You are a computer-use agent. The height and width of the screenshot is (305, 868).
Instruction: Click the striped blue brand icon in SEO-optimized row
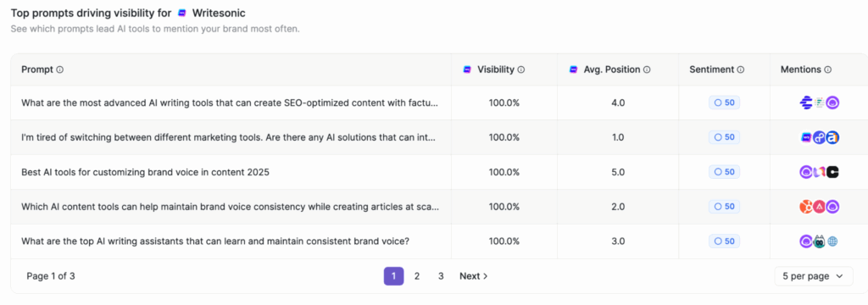coord(807,103)
